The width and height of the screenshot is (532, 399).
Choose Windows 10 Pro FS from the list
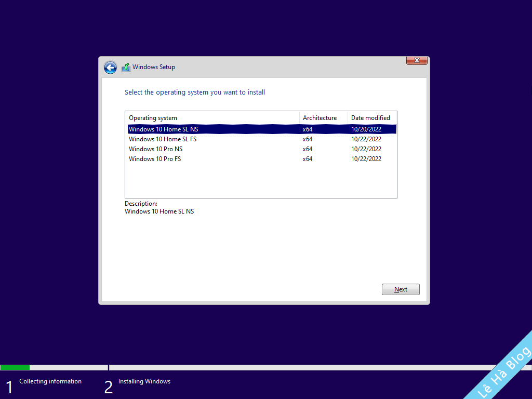(155, 158)
